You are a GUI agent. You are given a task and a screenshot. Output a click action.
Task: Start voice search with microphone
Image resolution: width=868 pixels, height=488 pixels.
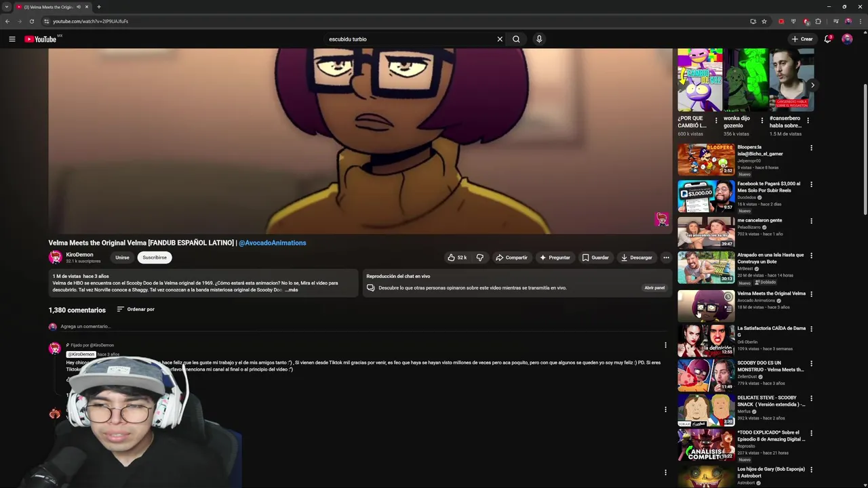click(539, 39)
